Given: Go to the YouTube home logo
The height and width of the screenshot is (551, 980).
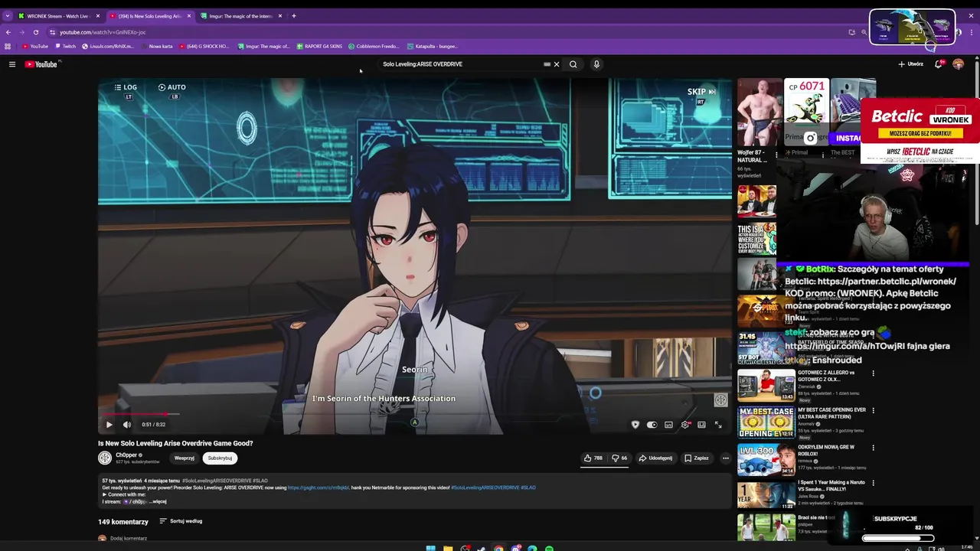Looking at the screenshot, I should 41,64.
